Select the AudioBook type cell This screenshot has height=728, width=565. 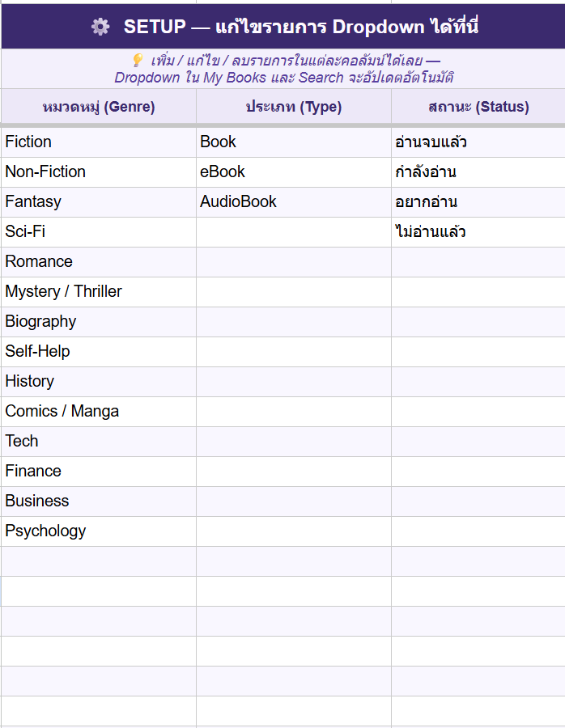294,202
